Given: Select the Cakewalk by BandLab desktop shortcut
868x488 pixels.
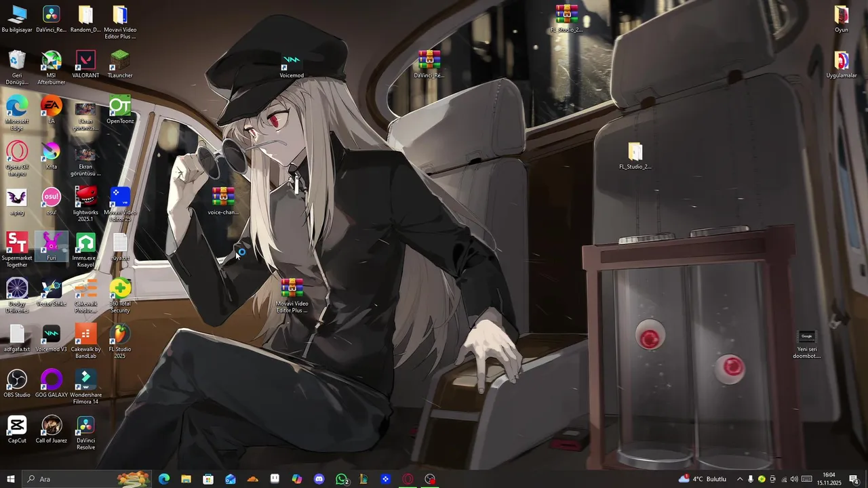Looking at the screenshot, I should point(85,342).
